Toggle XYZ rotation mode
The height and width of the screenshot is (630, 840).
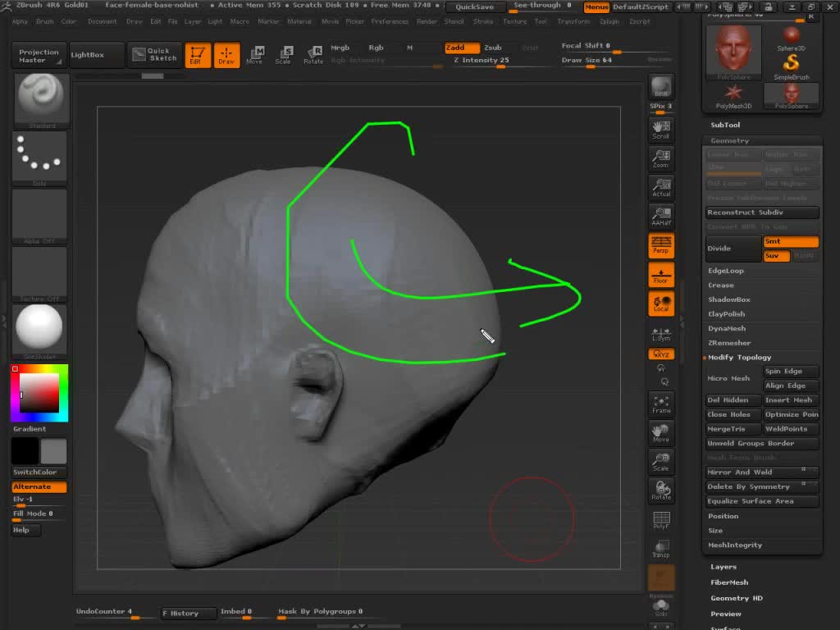click(x=661, y=354)
